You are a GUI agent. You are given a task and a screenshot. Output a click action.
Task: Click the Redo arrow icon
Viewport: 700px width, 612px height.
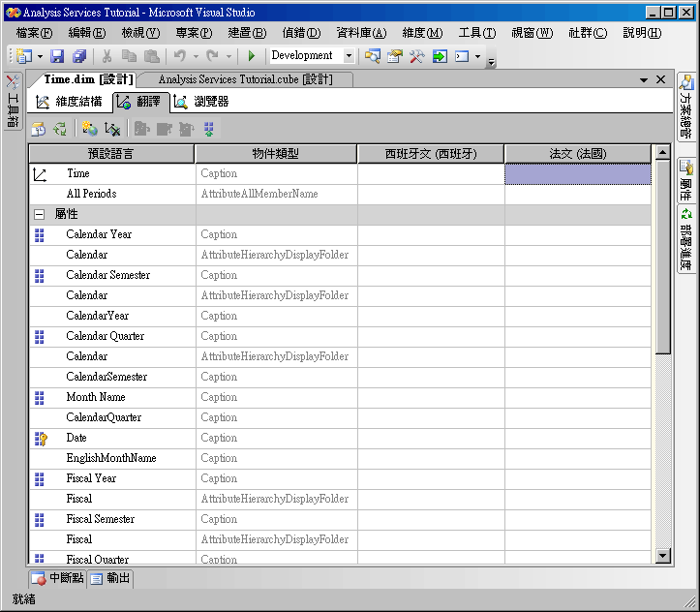pos(213,56)
